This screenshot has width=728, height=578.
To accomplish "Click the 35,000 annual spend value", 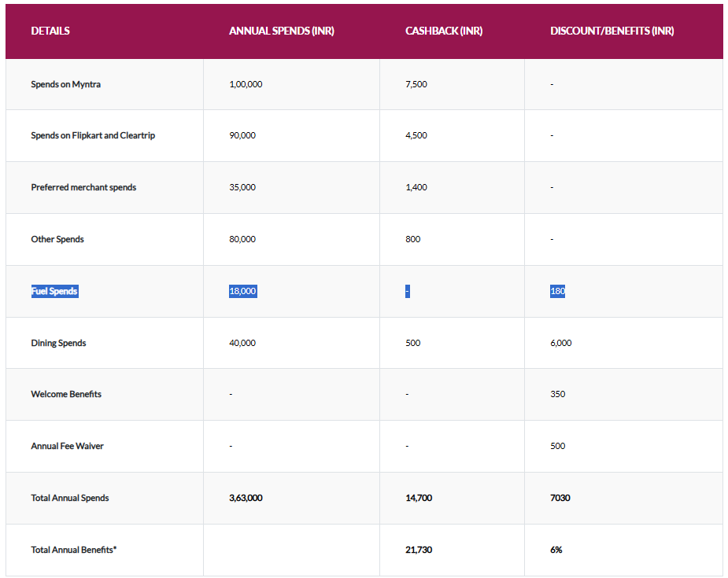I will 242,187.
